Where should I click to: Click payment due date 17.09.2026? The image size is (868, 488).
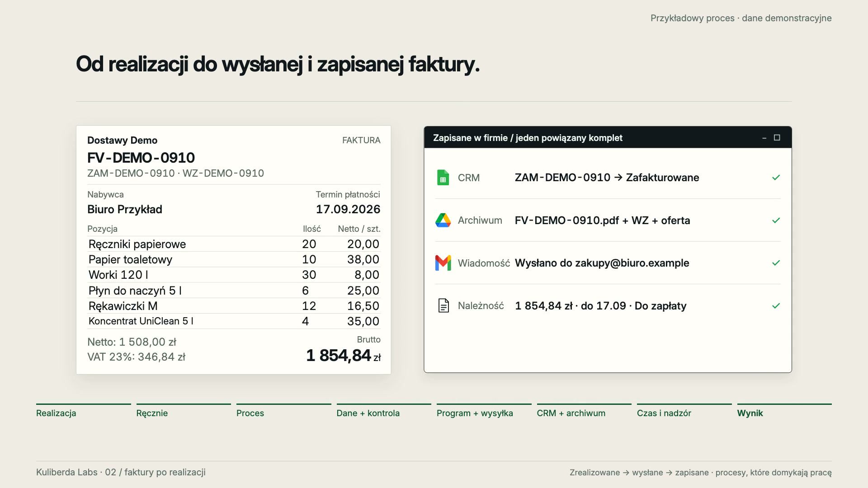click(348, 209)
